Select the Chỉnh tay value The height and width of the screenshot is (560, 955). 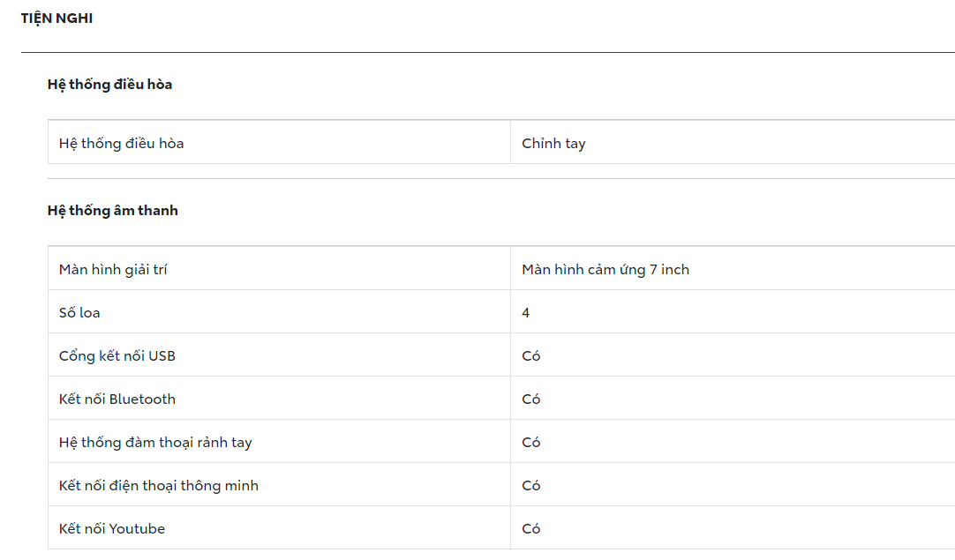pos(553,143)
